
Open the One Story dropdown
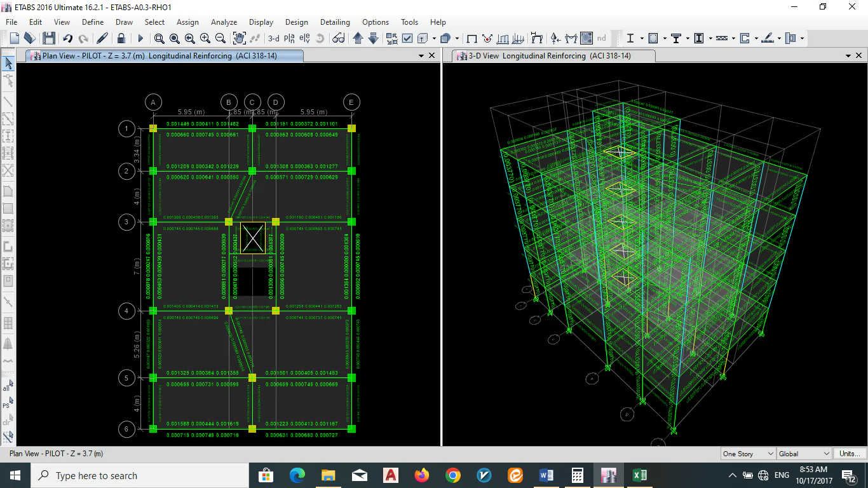click(x=749, y=454)
